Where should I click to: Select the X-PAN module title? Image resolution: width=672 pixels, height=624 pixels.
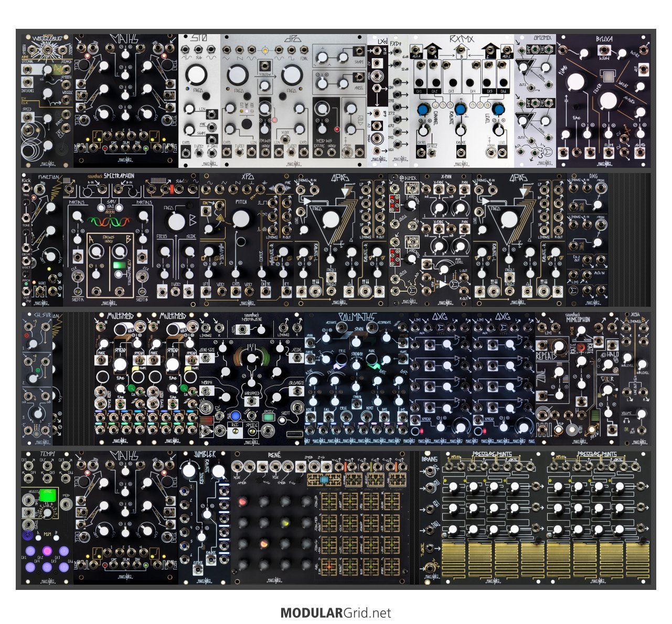445,179
